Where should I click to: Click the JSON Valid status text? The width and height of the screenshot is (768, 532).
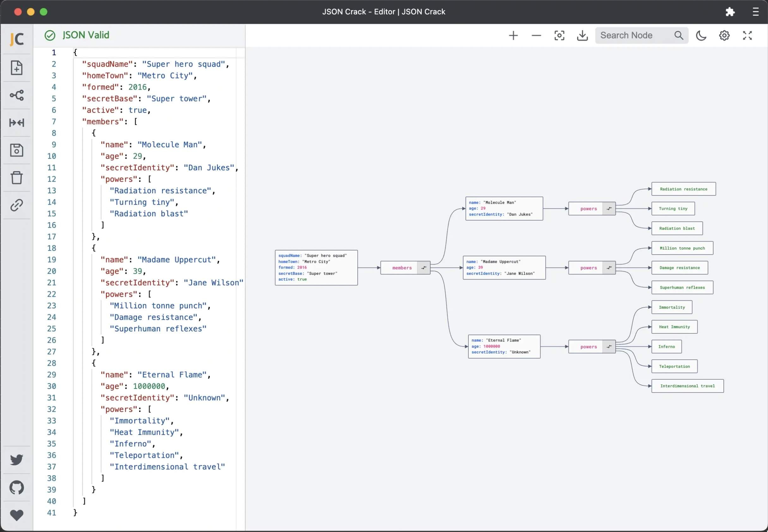[x=86, y=35]
